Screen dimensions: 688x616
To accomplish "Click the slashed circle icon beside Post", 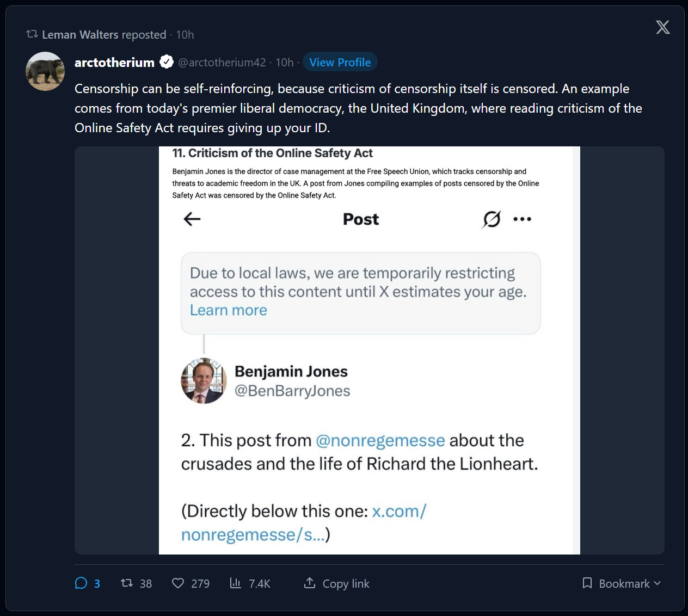I will coord(492,219).
